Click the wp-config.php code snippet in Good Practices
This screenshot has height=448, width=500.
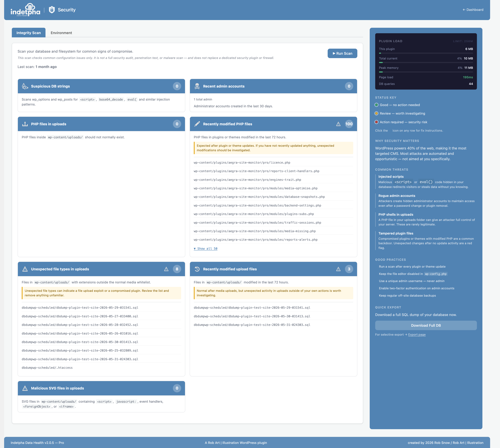coord(436,274)
